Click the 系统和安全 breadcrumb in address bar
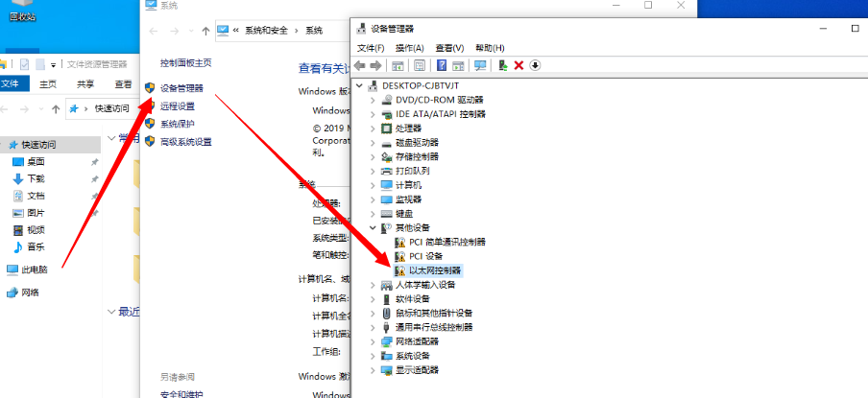Image resolution: width=868 pixels, height=398 pixels. [x=266, y=31]
